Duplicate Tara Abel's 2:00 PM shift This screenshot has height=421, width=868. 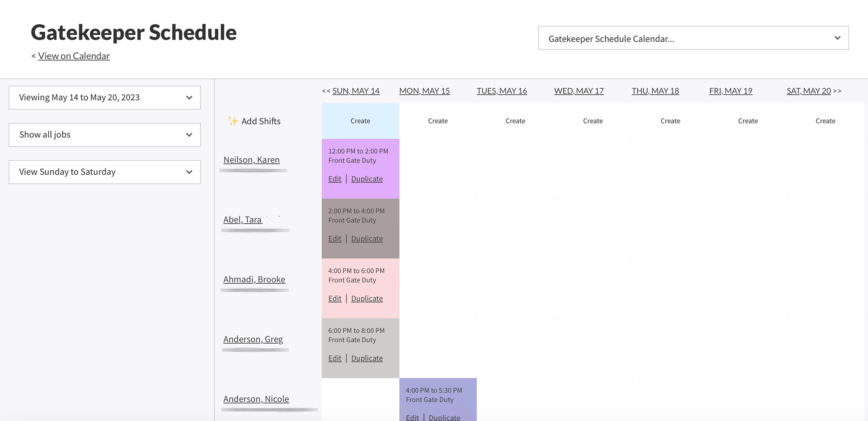click(x=367, y=239)
